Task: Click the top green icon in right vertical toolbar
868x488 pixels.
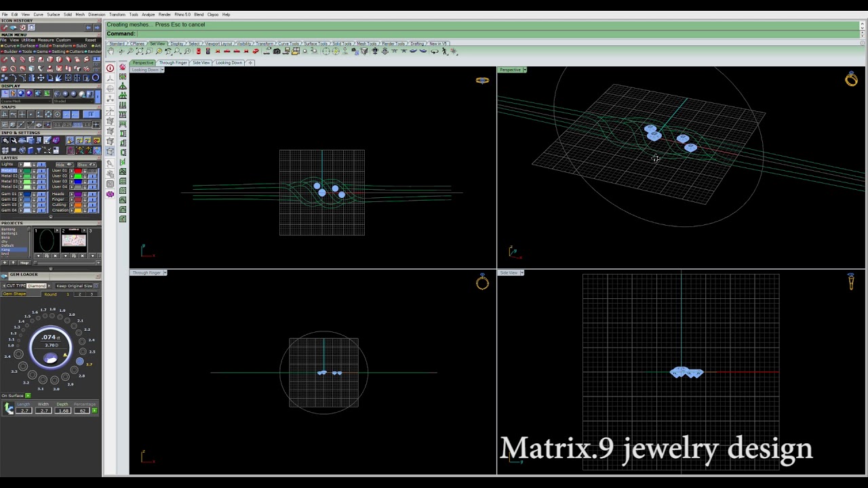Action: pyautogui.click(x=123, y=77)
